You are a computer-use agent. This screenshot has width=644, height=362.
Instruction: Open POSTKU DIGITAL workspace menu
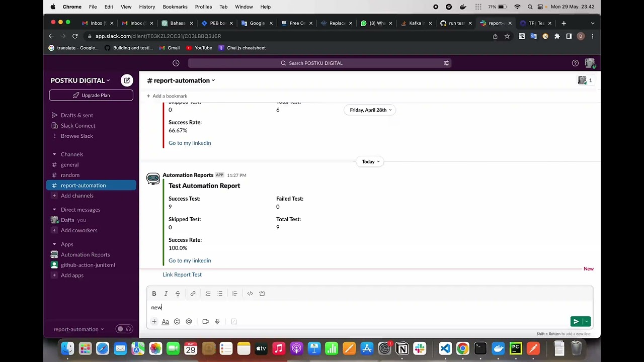point(80,80)
